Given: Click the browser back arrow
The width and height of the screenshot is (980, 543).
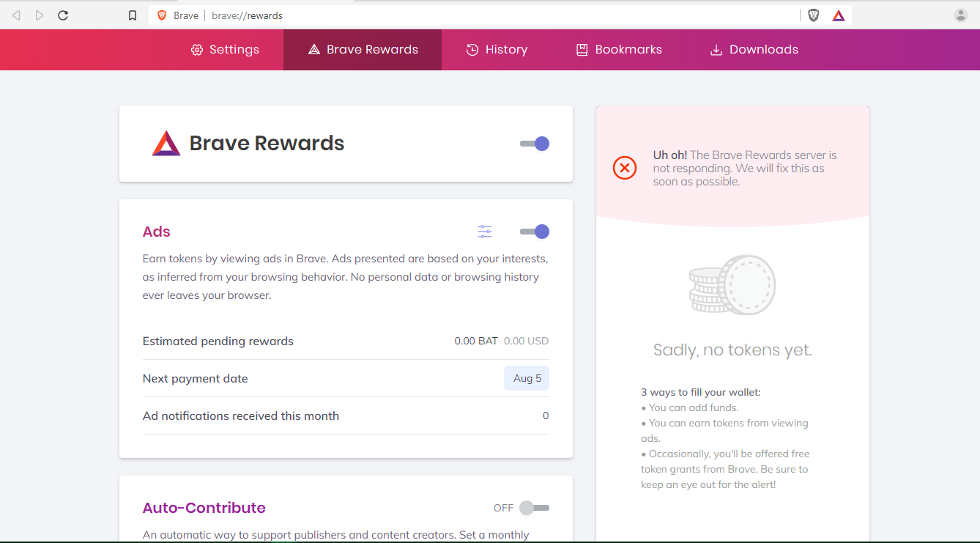Looking at the screenshot, I should tap(16, 15).
